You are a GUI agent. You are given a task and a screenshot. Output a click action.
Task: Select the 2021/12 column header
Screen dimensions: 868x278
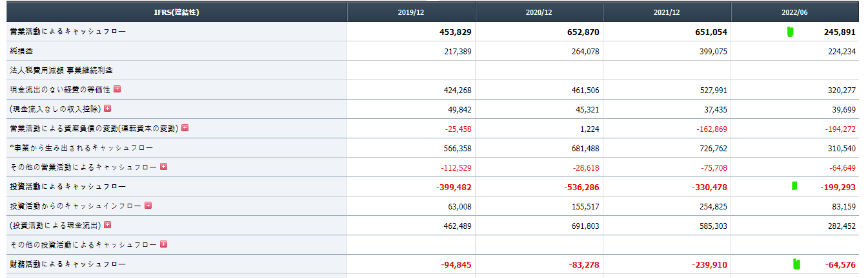(667, 12)
